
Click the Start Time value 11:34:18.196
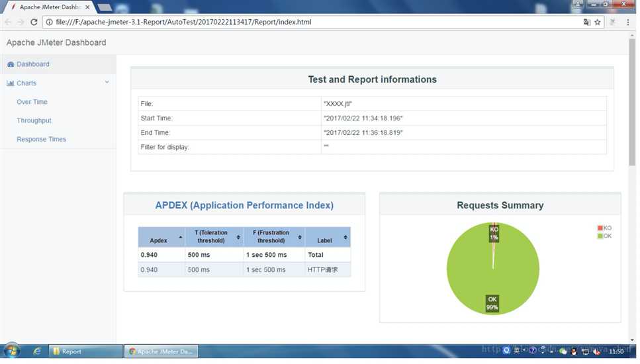[363, 118]
